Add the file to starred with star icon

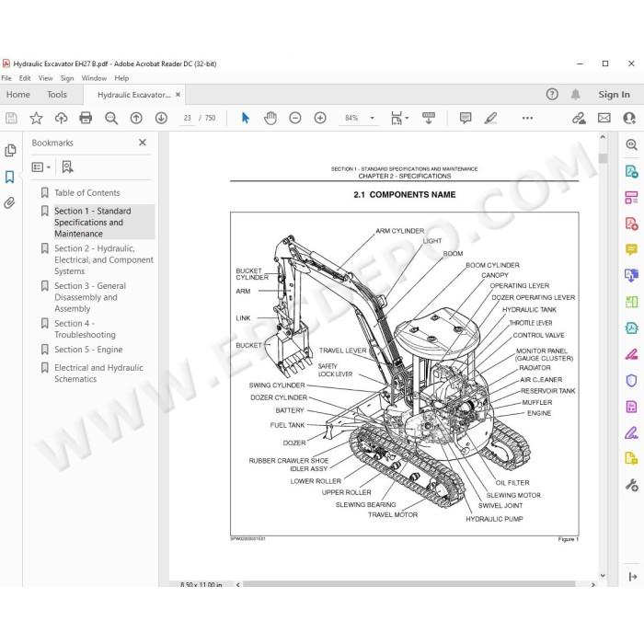coord(36,119)
